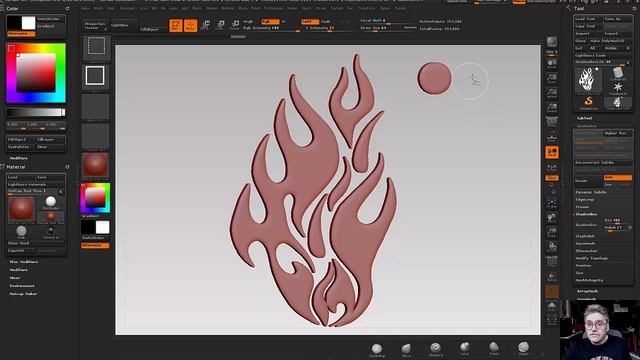Open the brush selector thumbnail in left shelf
Viewport: 640px width, 360px height.
pyautogui.click(x=96, y=48)
